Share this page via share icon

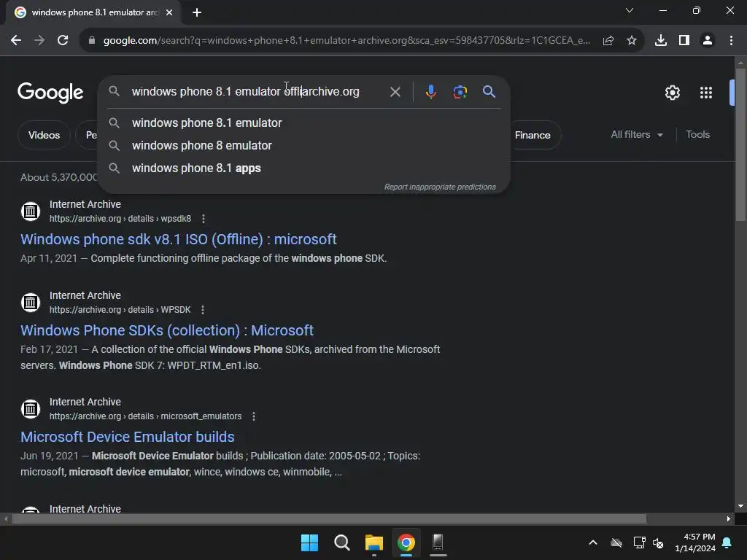pyautogui.click(x=608, y=41)
